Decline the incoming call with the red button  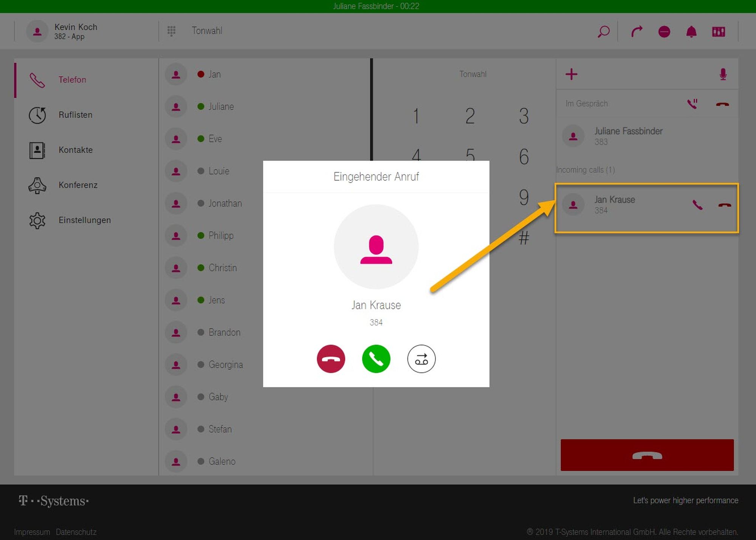click(331, 359)
